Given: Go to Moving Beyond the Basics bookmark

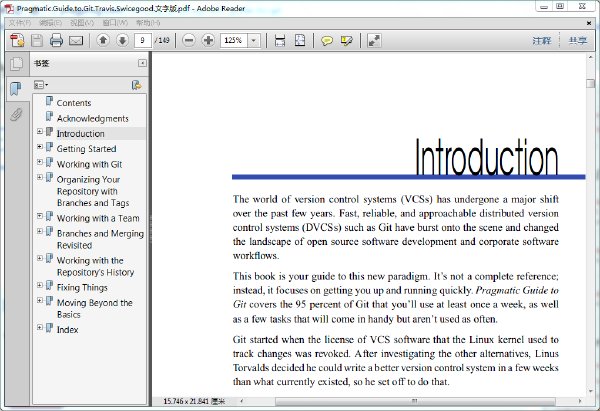Looking at the screenshot, I should (95, 308).
